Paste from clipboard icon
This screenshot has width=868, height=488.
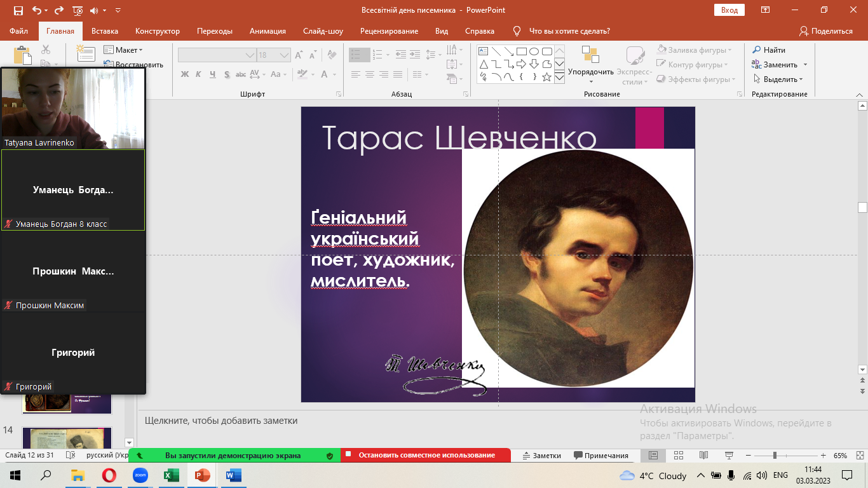click(x=22, y=55)
